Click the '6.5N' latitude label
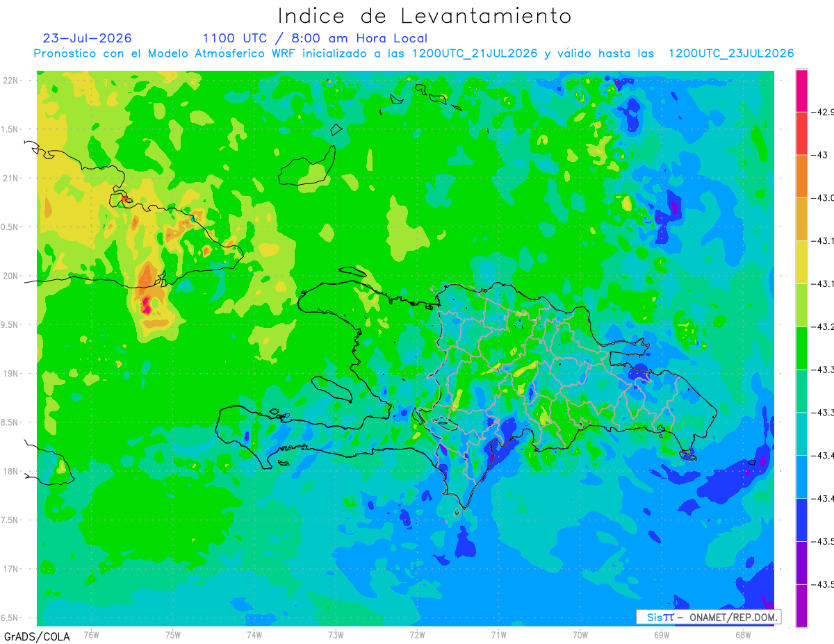 (x=10, y=618)
